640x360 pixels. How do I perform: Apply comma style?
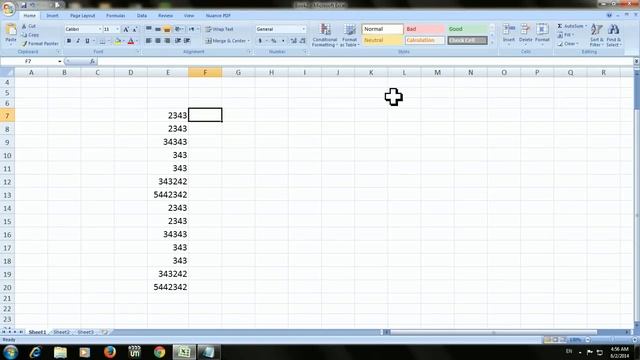pyautogui.click(x=283, y=41)
